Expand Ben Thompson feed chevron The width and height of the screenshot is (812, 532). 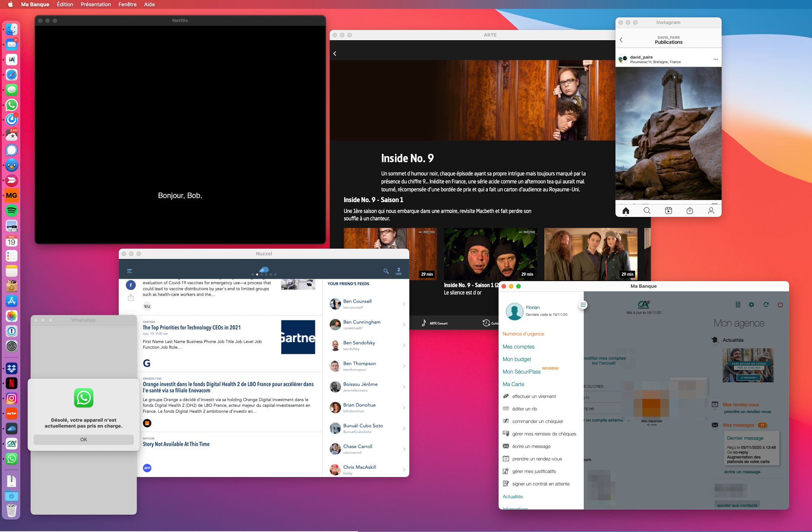pos(404,366)
